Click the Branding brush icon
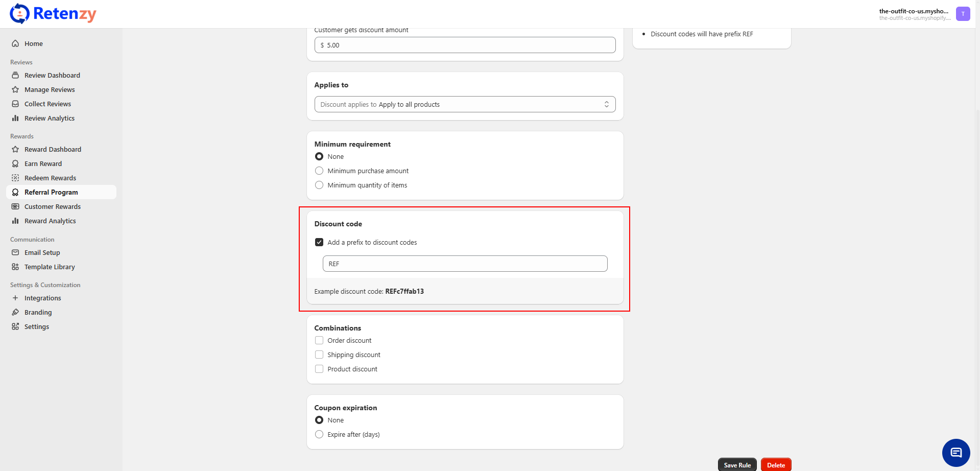The width and height of the screenshot is (980, 471). (x=15, y=312)
